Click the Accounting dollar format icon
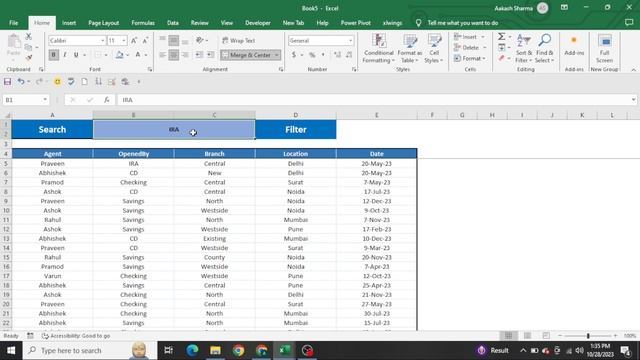This screenshot has height=360, width=640. pos(294,55)
